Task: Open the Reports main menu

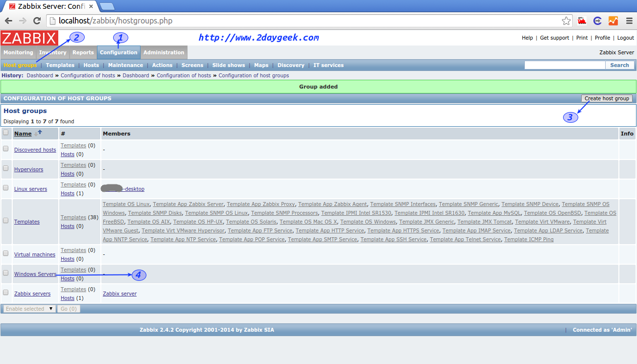Action: tap(83, 52)
